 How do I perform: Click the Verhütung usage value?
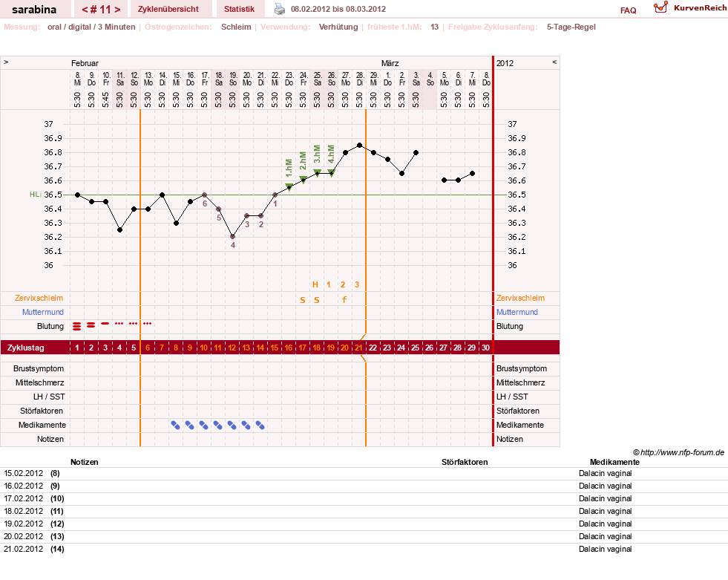click(338, 27)
